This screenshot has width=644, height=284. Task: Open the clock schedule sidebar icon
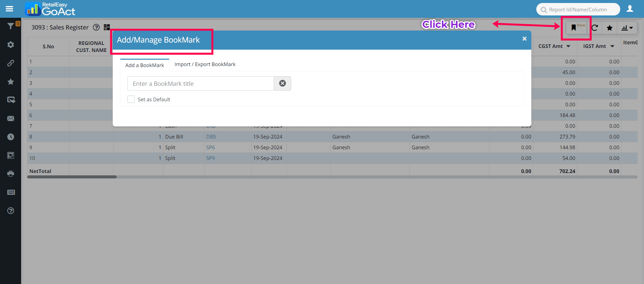click(x=11, y=137)
